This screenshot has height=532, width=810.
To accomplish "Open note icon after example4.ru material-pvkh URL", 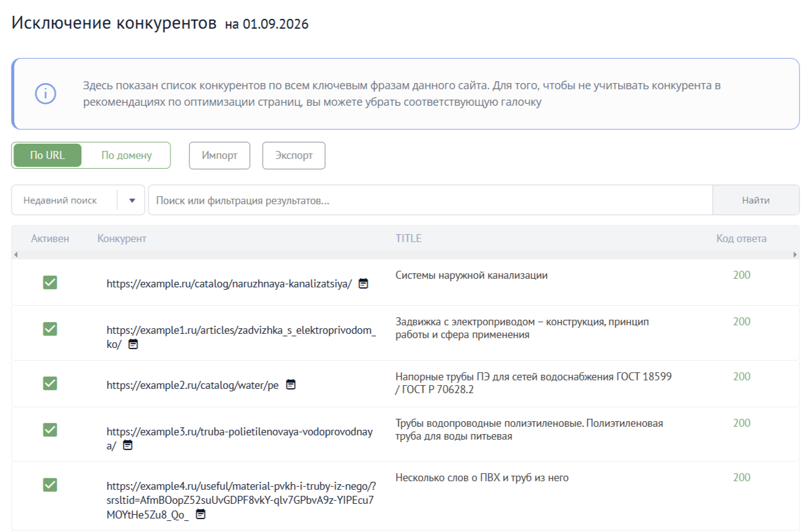I will (x=200, y=515).
